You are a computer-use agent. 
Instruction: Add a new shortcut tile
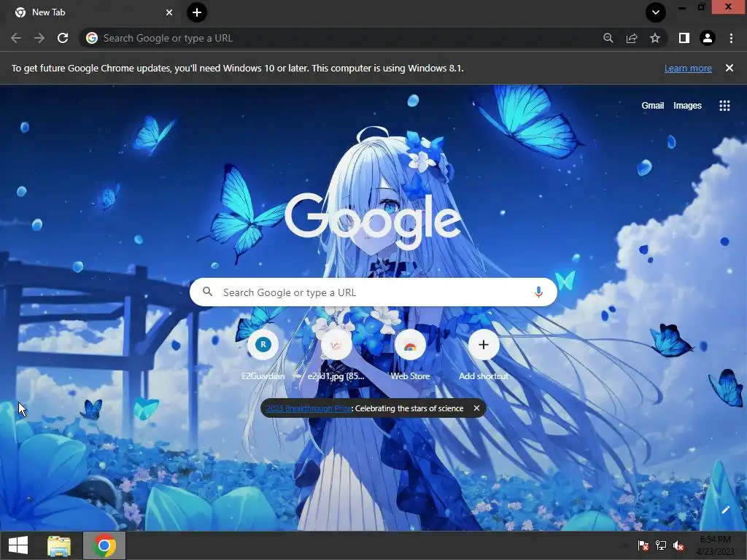click(484, 355)
